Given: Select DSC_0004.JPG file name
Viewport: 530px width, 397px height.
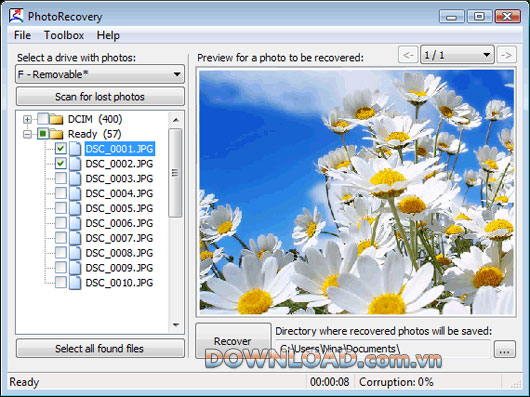Looking at the screenshot, I should coord(120,194).
